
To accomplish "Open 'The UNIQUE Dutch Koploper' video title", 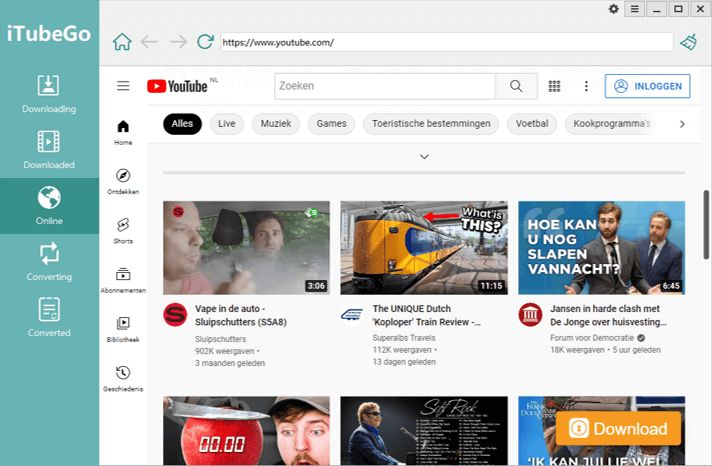I will 426,315.
